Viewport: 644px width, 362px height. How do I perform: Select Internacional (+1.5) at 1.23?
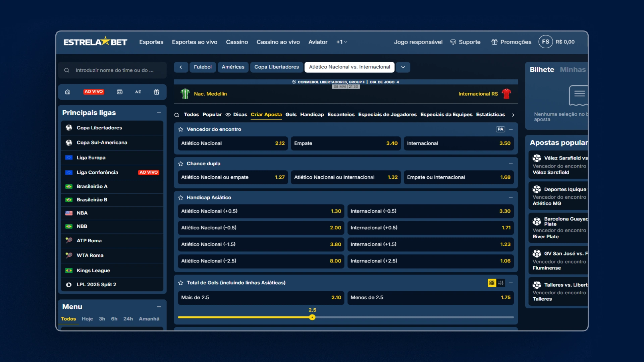pyautogui.click(x=431, y=244)
